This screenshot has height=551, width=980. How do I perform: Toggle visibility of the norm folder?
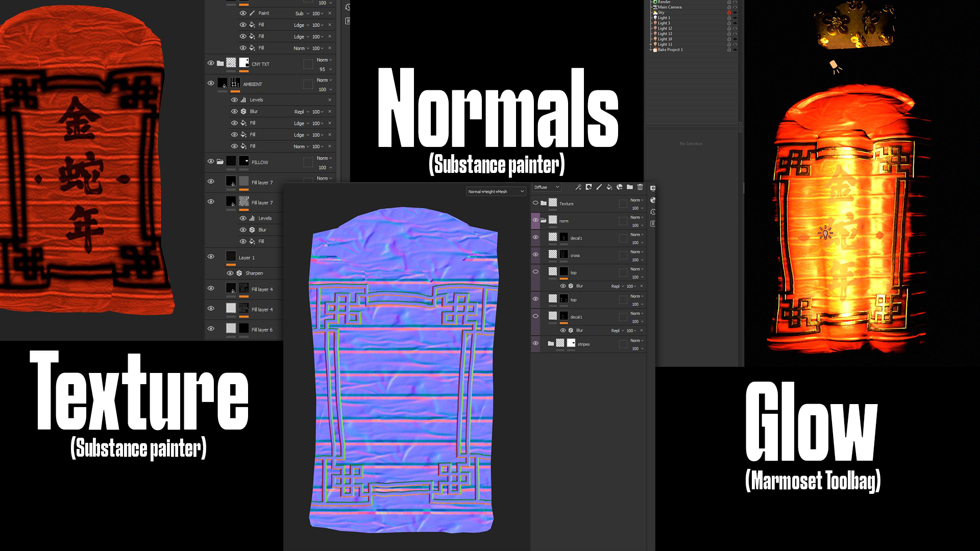tap(535, 220)
